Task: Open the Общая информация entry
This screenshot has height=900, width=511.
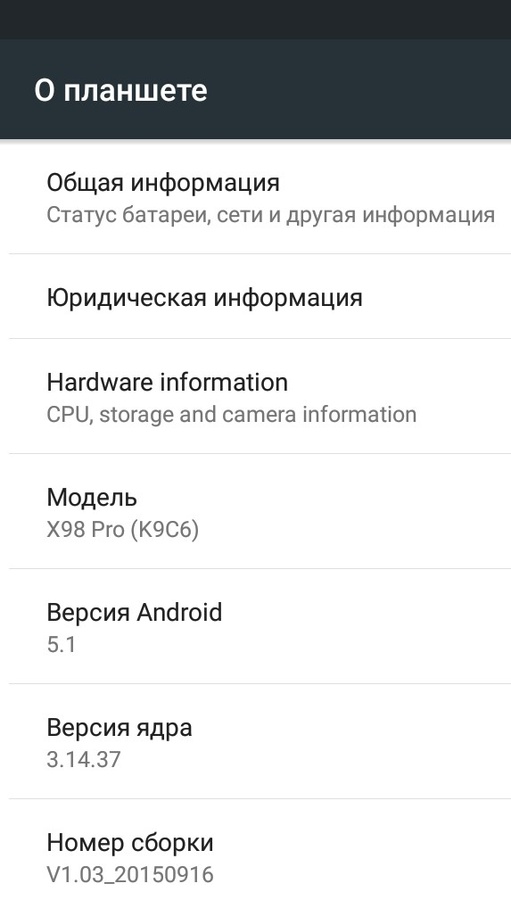Action: (x=256, y=197)
